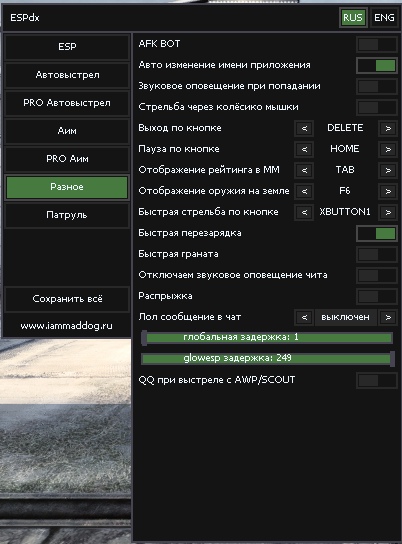Open the www.iammaddog.ru link

click(x=67, y=326)
